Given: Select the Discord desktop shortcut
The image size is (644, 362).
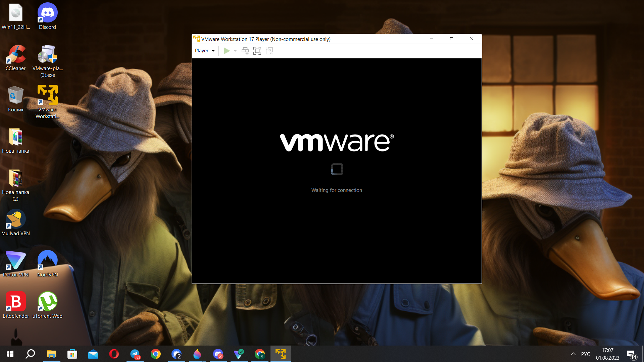Looking at the screenshot, I should click(47, 16).
